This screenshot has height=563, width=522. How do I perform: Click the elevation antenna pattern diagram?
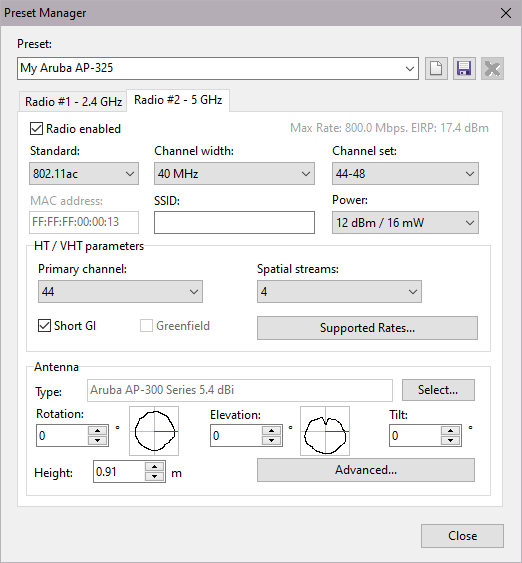[325, 431]
